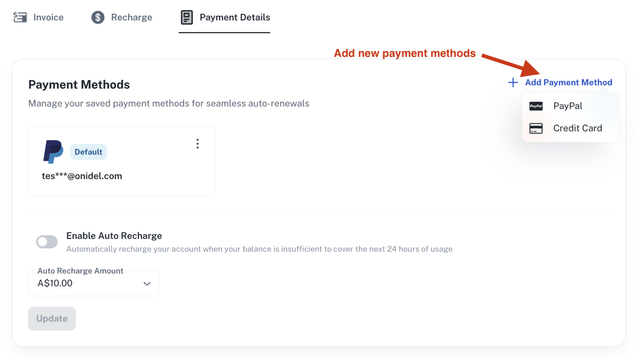Viewport: 644px width, 356px height.
Task: Toggle Enable Auto Recharge switch
Action: pos(47,242)
